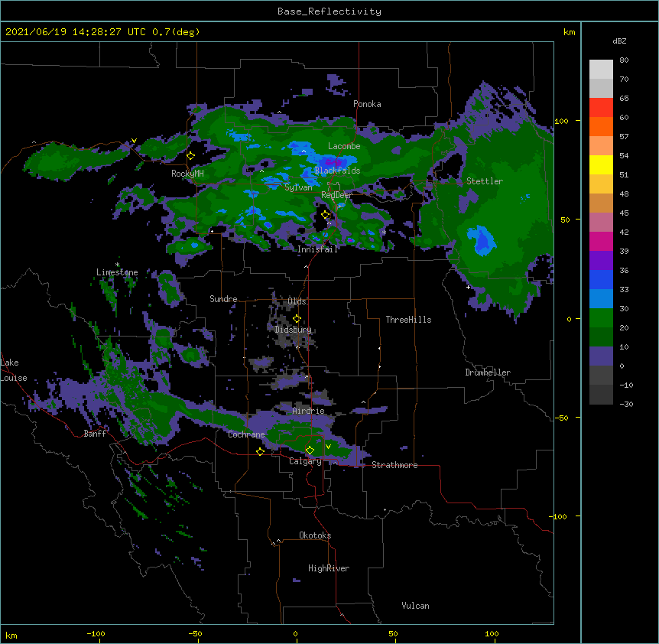
Task: Click the Innisfail city label
Action: click(317, 249)
